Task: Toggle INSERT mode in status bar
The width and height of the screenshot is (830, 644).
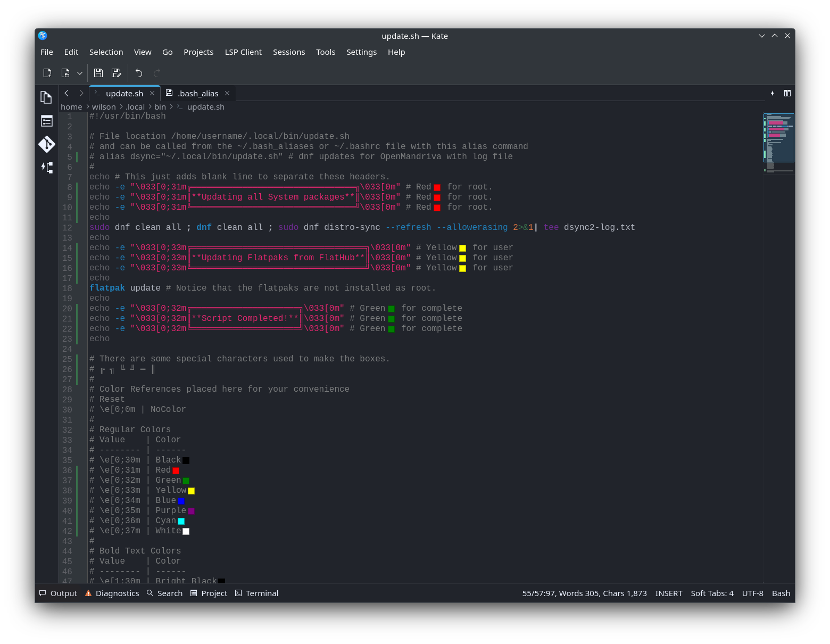Action: (669, 593)
